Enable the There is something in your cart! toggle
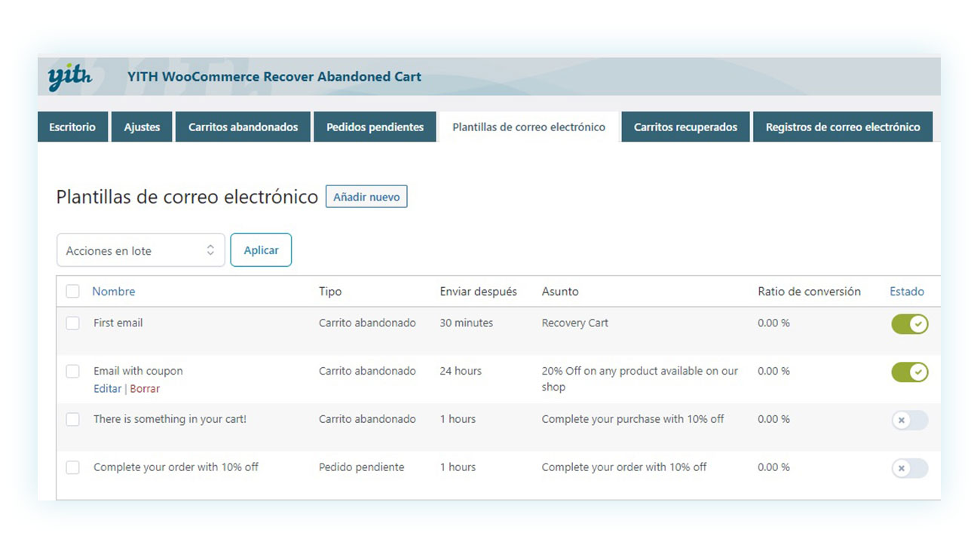 tap(910, 421)
